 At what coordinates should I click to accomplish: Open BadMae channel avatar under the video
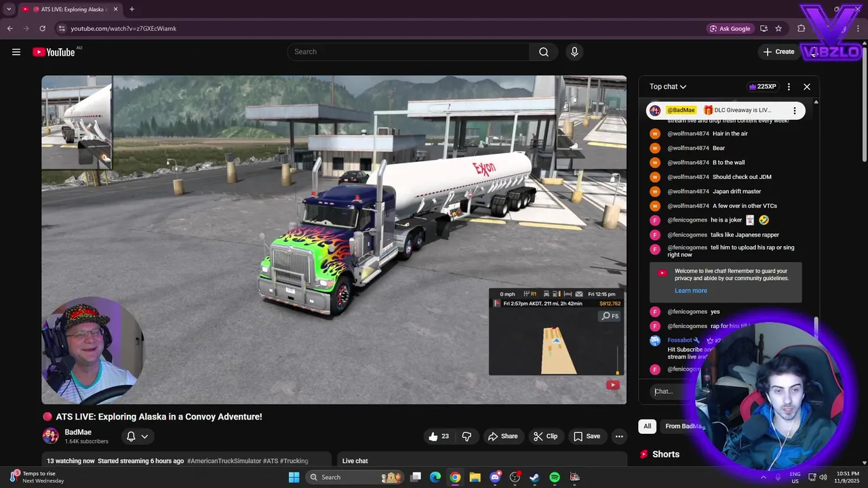click(x=50, y=436)
